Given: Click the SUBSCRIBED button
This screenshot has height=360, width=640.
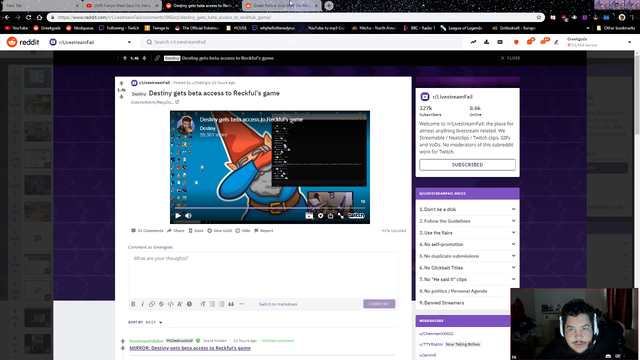Looking at the screenshot, I should click(467, 165).
